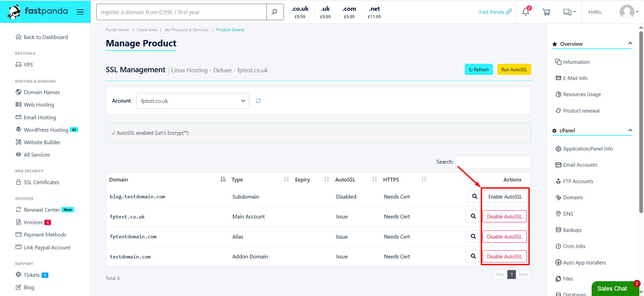This screenshot has height=296, width=644.
Task: Click the fastpanda logo
Action: 38,12
